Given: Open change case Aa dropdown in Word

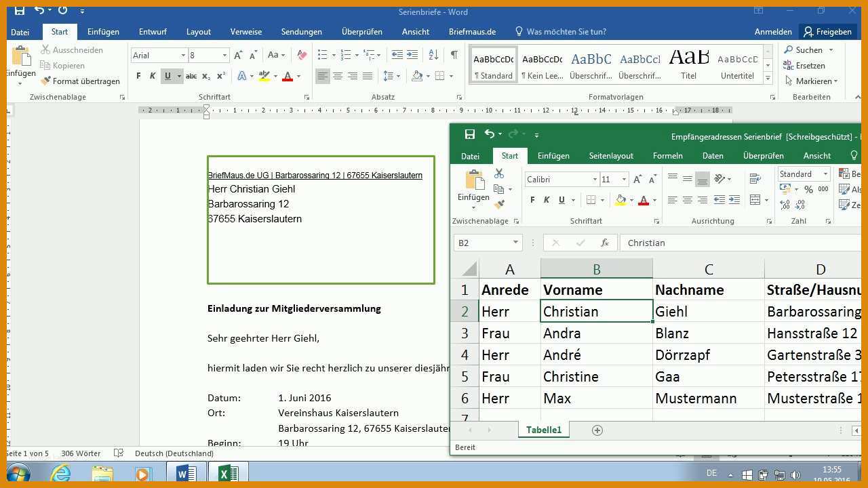Looking at the screenshot, I should [276, 55].
